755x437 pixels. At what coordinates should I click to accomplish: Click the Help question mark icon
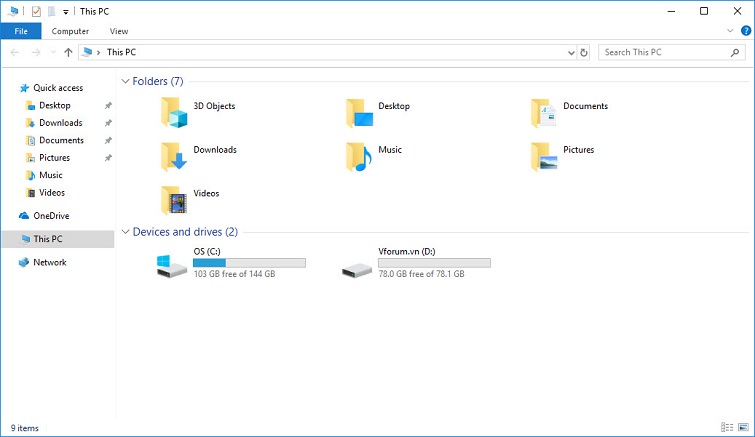[x=745, y=31]
